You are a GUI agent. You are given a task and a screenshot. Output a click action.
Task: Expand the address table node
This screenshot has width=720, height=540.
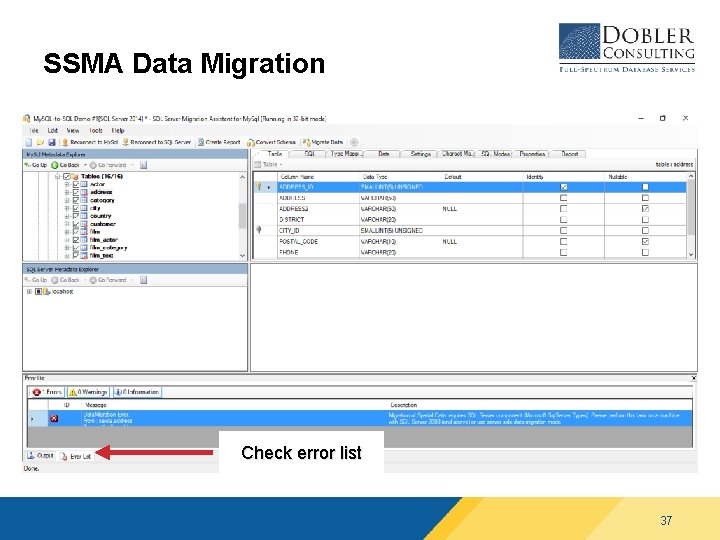67,192
